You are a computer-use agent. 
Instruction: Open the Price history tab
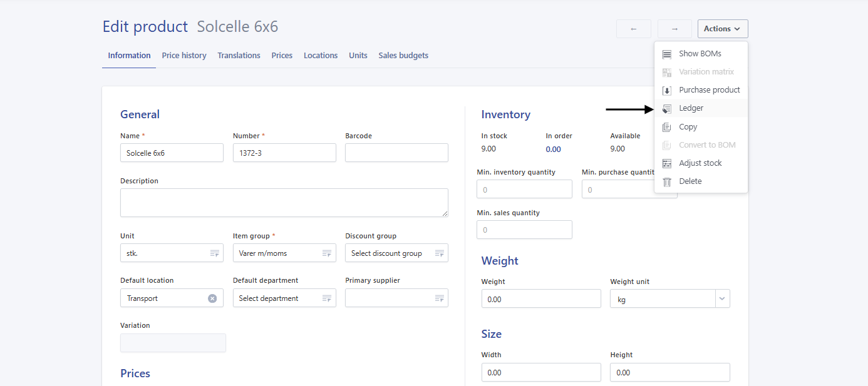click(x=184, y=56)
